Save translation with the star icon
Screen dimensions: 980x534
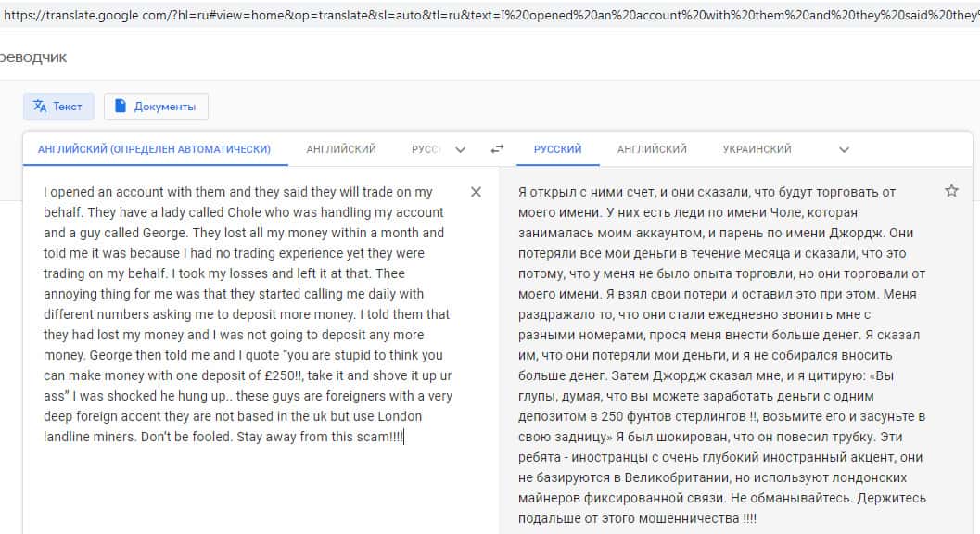point(951,191)
